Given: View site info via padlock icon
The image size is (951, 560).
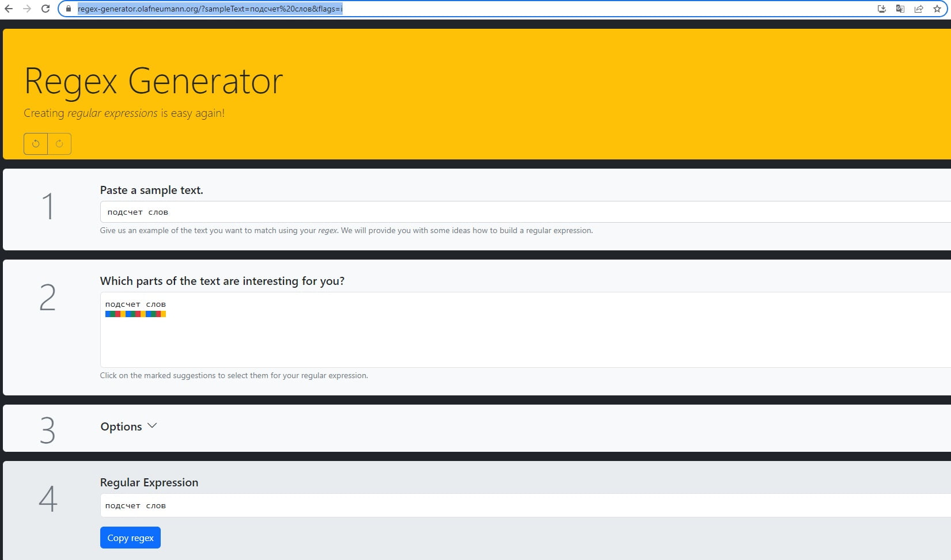Looking at the screenshot, I should coord(68,9).
